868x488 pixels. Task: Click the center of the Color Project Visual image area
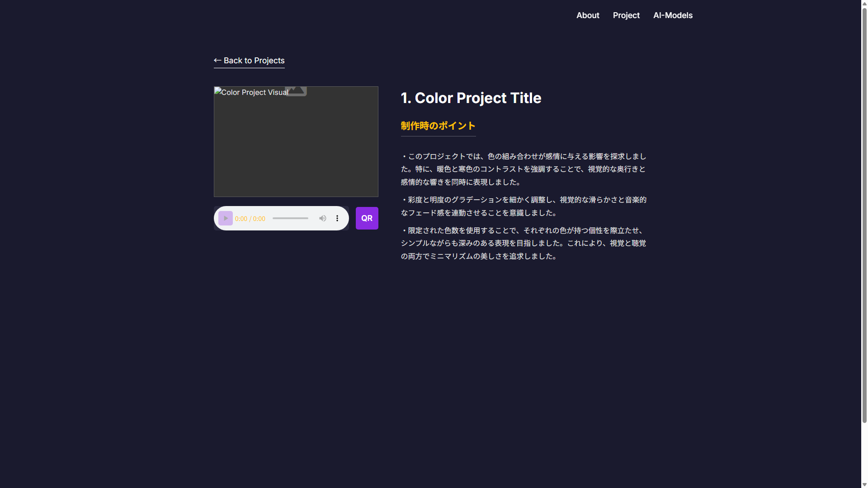296,141
